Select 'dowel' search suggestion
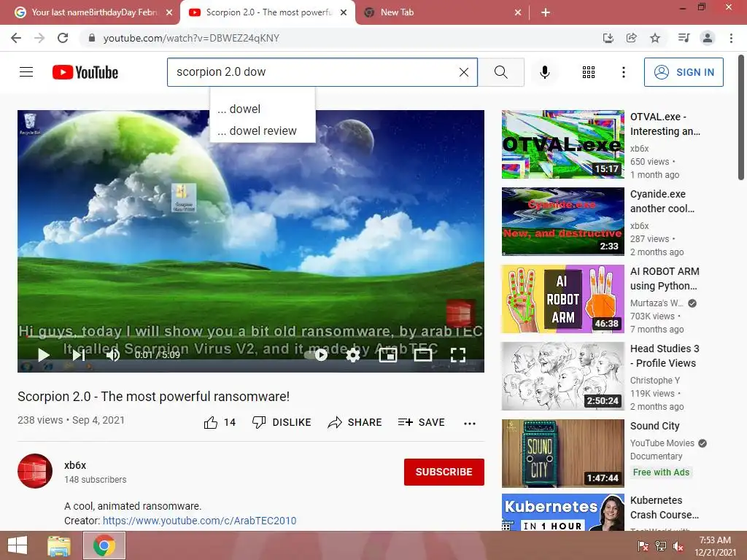Image resolution: width=747 pixels, height=560 pixels. pyautogui.click(x=263, y=109)
